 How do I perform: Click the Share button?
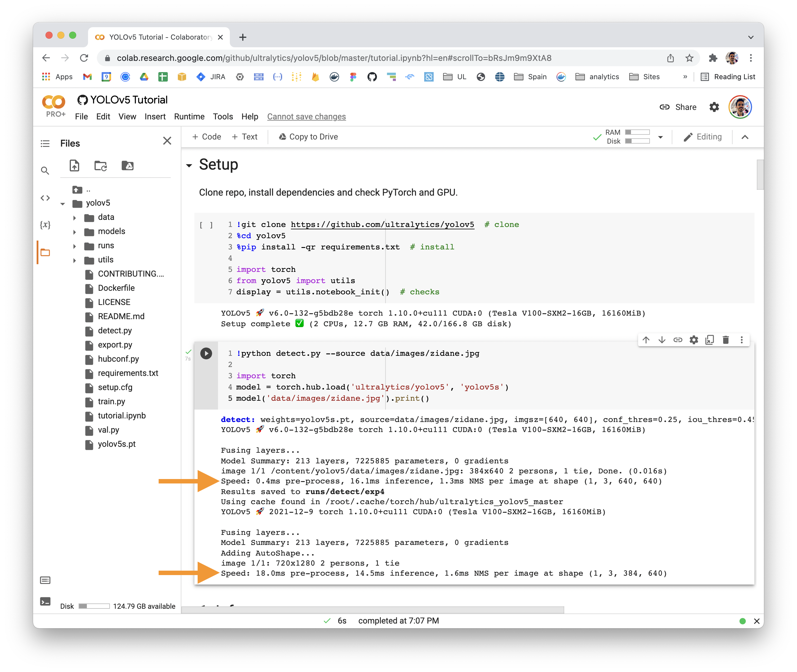(679, 107)
